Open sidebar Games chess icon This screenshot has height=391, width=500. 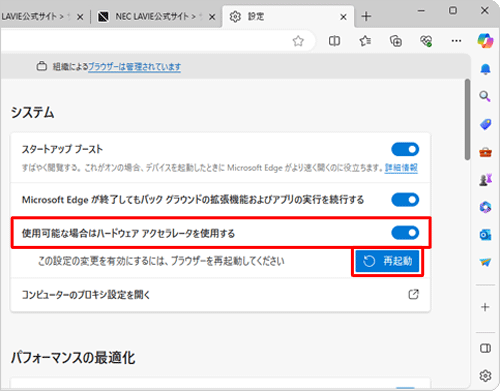coord(485,180)
